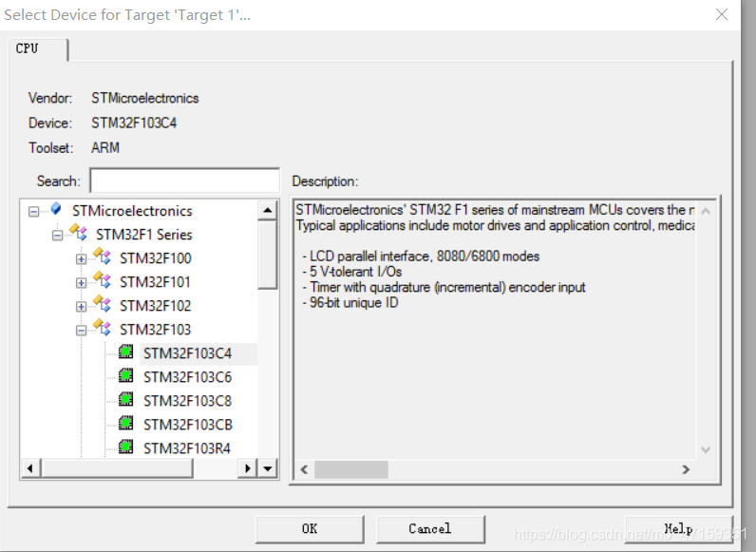The image size is (756, 552).
Task: Collapse the STM32F1 Series node
Action: pyautogui.click(x=57, y=236)
